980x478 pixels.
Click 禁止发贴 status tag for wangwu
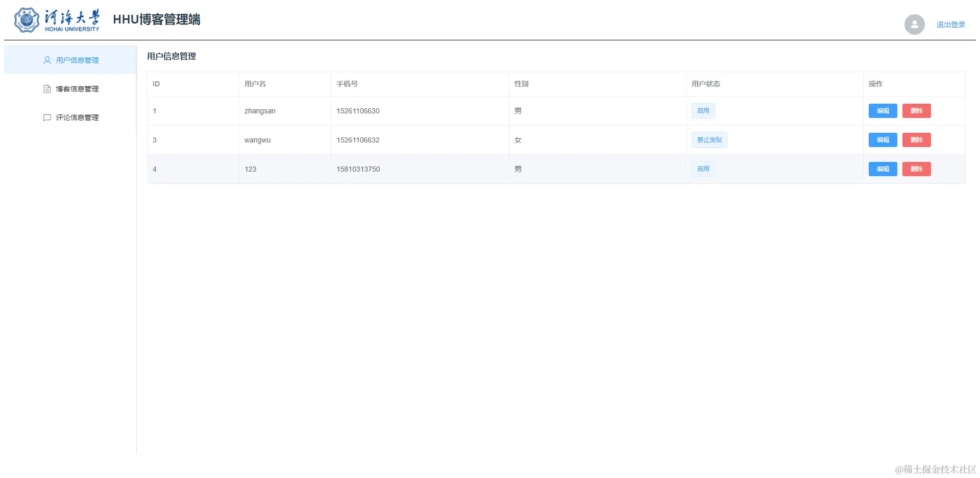pos(709,140)
